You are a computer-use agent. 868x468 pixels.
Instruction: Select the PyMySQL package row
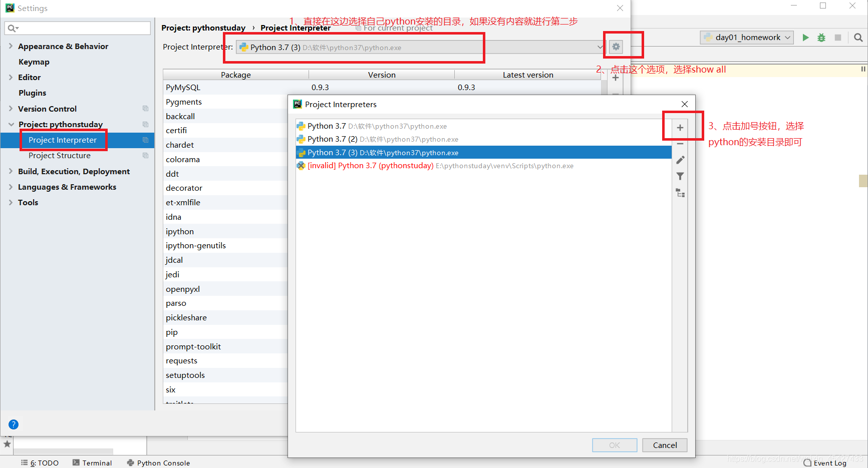coord(382,87)
